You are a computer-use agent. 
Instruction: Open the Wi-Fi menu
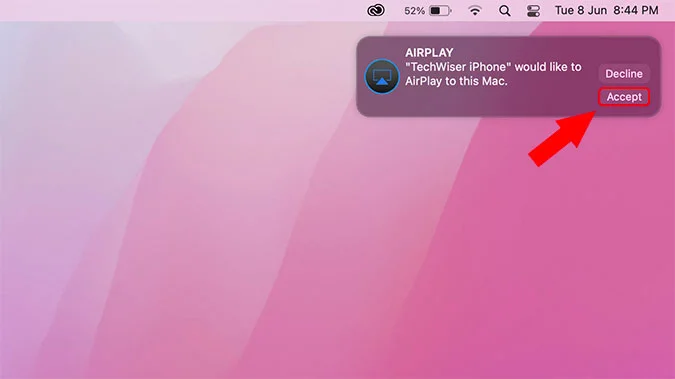click(475, 10)
